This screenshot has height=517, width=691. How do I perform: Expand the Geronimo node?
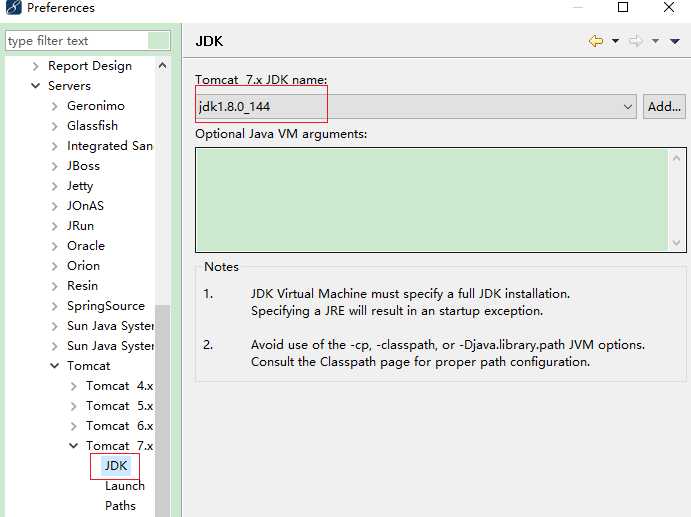coord(55,106)
